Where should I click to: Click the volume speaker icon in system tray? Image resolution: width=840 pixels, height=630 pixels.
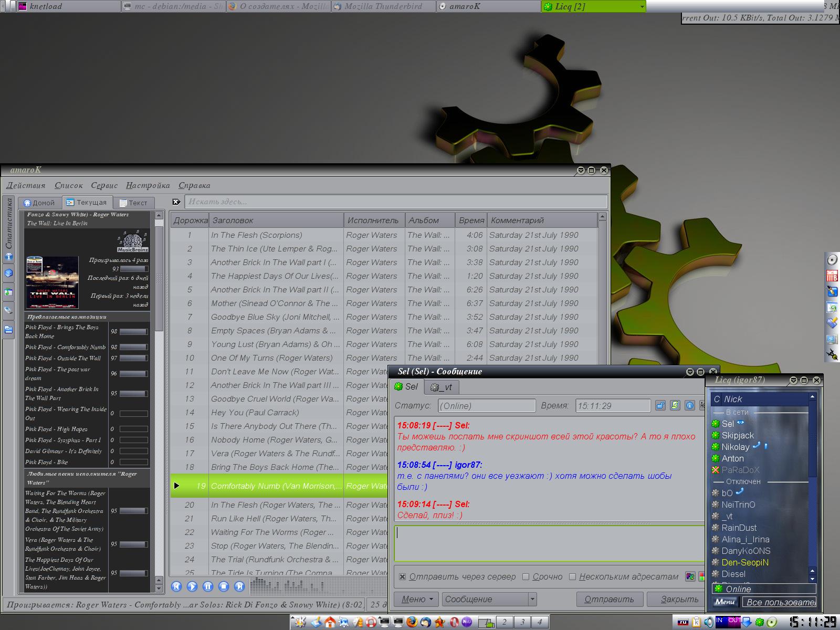[709, 622]
